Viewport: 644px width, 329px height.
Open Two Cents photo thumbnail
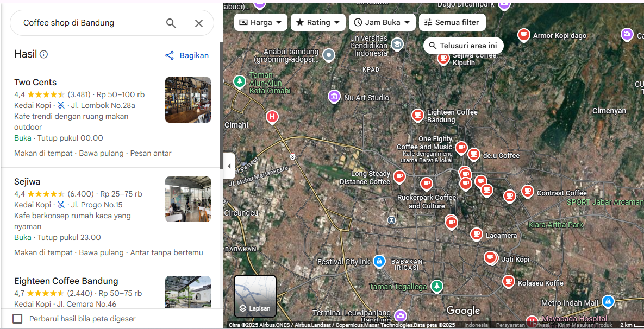tap(188, 100)
